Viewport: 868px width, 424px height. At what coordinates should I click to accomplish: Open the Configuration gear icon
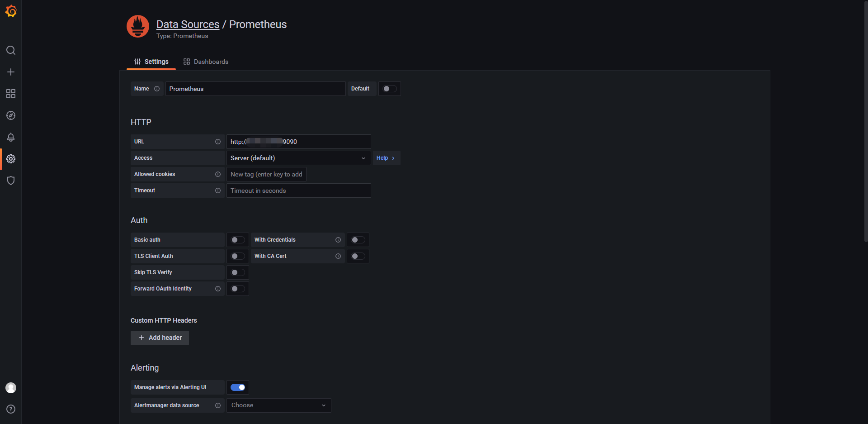pos(11,159)
